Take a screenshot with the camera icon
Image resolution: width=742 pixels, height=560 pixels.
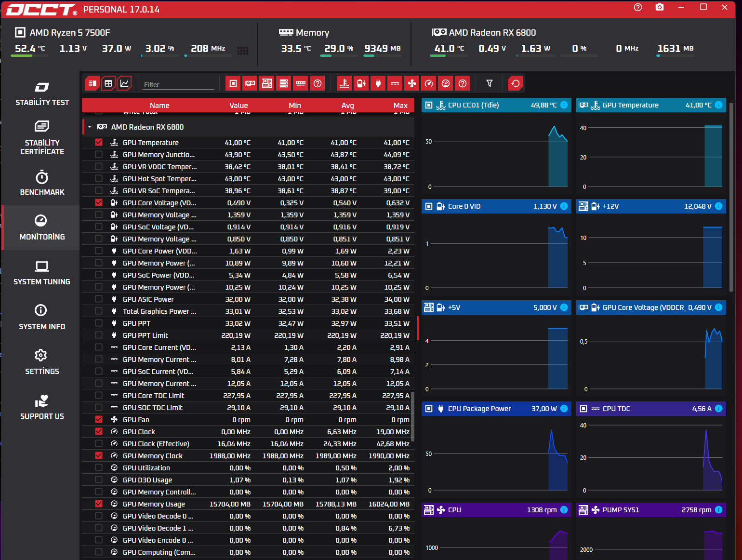(x=660, y=7)
